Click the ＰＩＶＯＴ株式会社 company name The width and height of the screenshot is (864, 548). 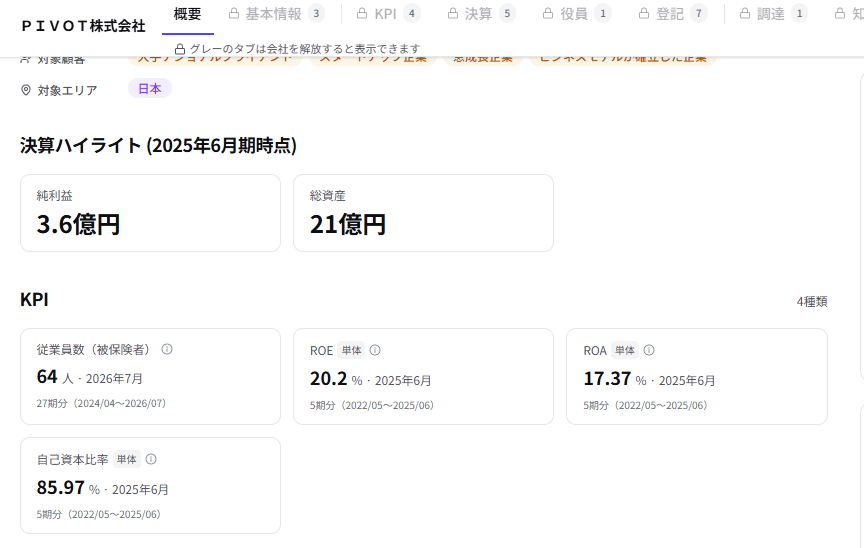coord(83,26)
